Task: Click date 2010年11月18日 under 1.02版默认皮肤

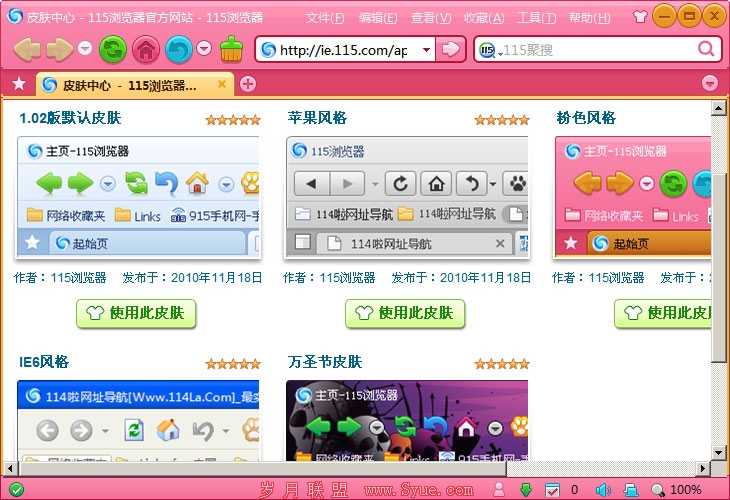Action: [x=216, y=278]
